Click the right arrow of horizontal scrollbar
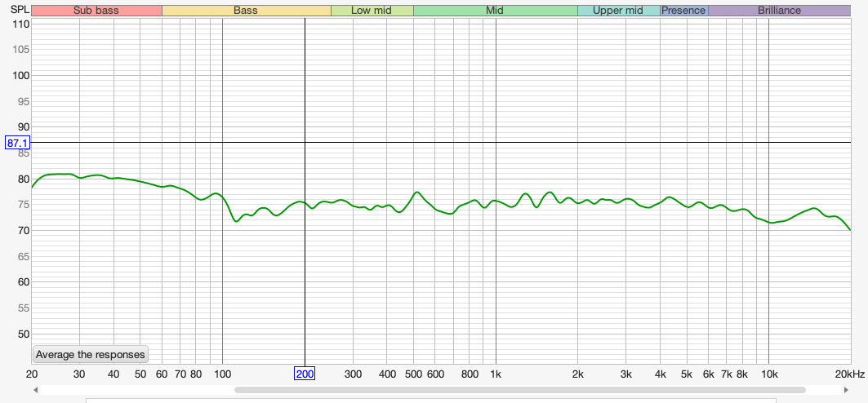Screen dimensions: 868x403 click(846, 390)
